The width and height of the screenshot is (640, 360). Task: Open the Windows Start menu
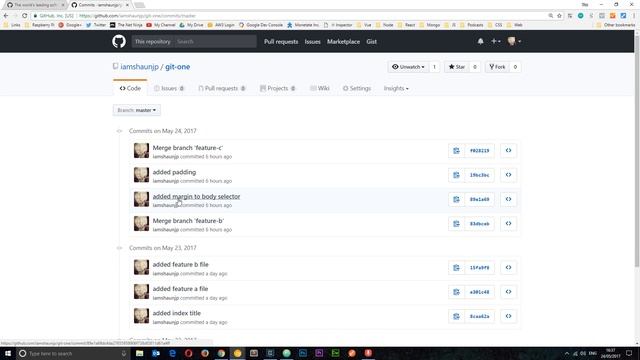8,353
